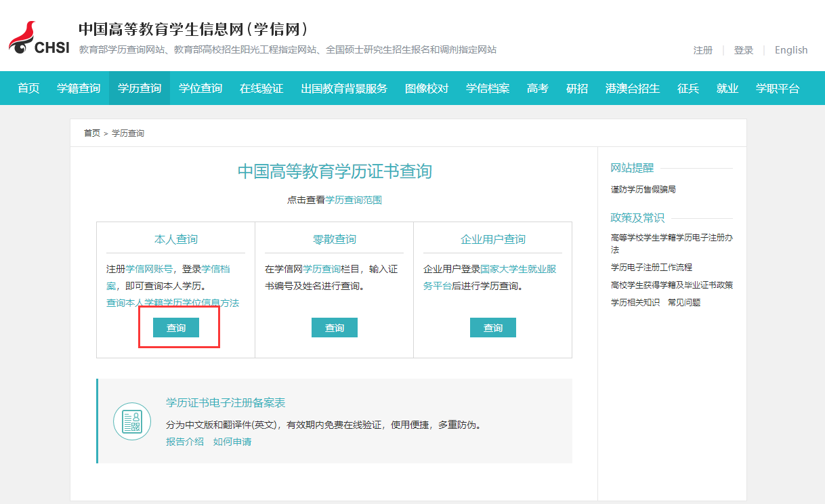Click the CHSI logo icon
Screen dimensions: 825x504
click(x=39, y=39)
